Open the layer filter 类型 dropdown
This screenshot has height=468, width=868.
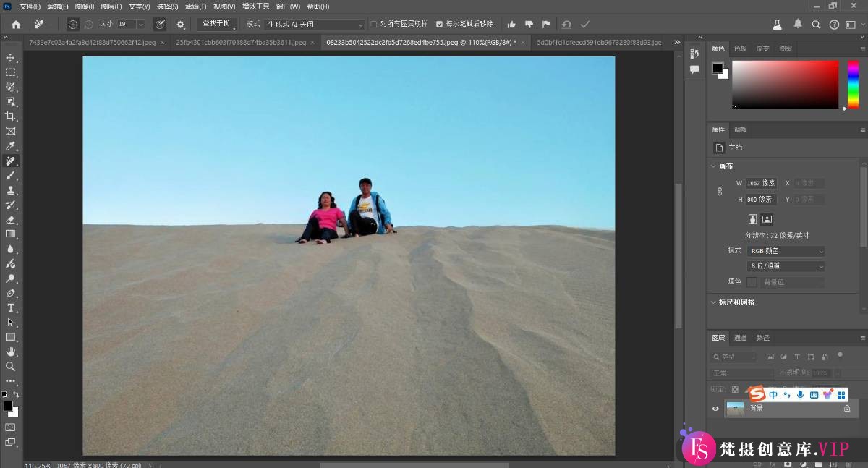click(734, 357)
